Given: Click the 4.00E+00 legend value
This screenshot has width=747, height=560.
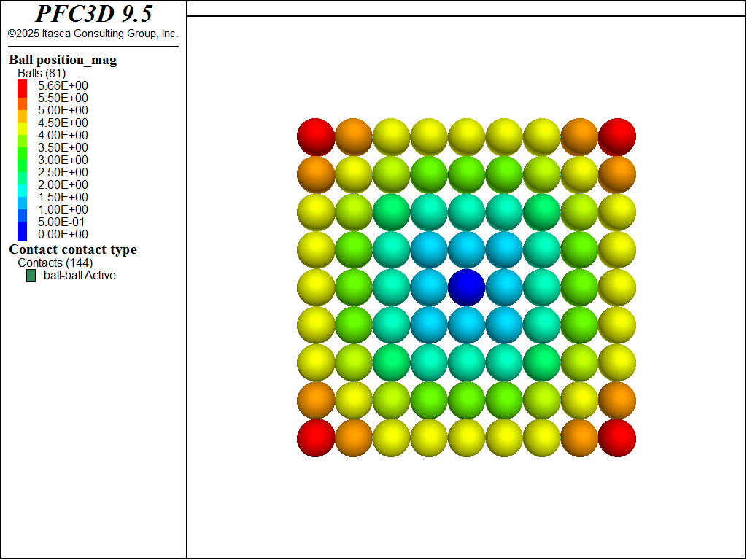Looking at the screenshot, I should point(63,135).
